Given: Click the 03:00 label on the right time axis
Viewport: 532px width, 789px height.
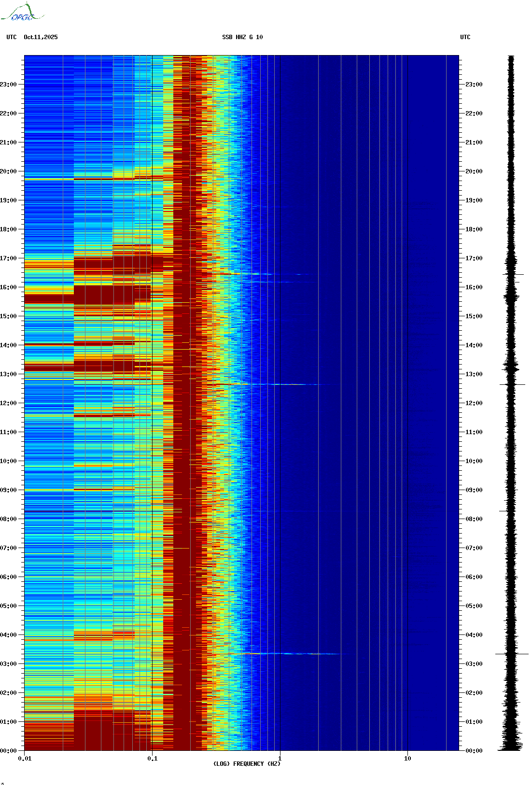Looking at the screenshot, I should pos(474,664).
